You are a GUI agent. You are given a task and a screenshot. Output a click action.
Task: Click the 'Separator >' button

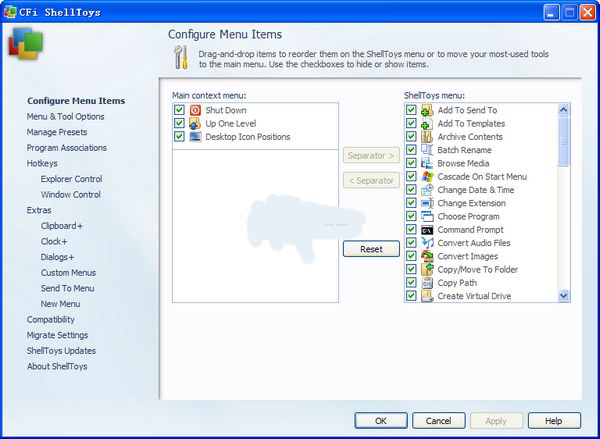[x=371, y=155]
